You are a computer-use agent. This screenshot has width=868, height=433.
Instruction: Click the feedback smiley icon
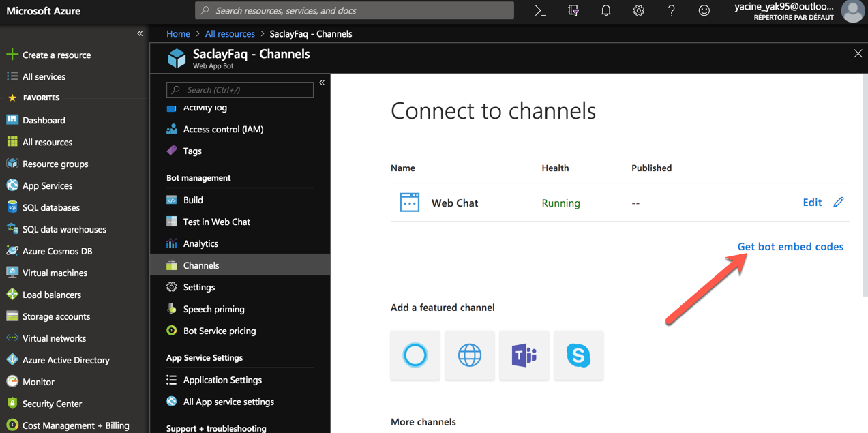click(704, 11)
